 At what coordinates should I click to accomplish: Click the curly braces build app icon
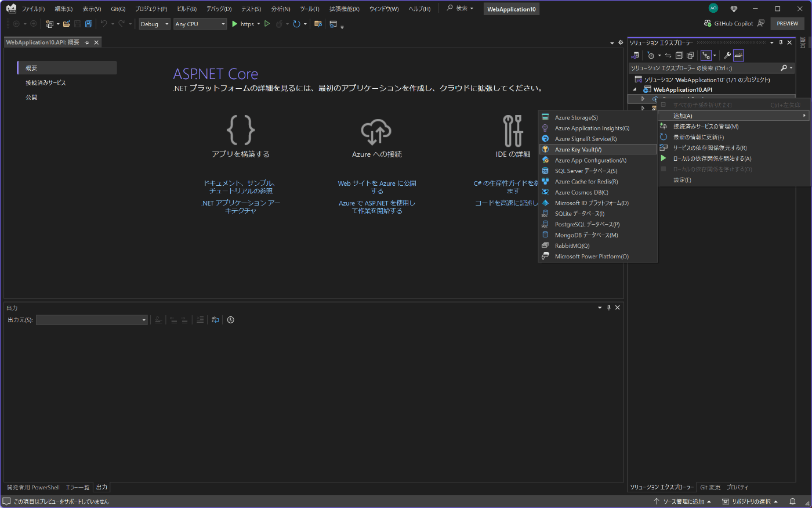241,130
